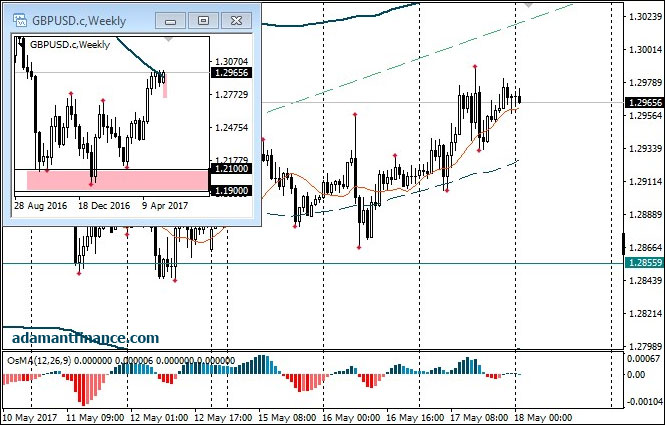This screenshot has width=665, height=425.
Task: Click the gray chart shift triangle in the weekly chart
Action: pos(168,39)
